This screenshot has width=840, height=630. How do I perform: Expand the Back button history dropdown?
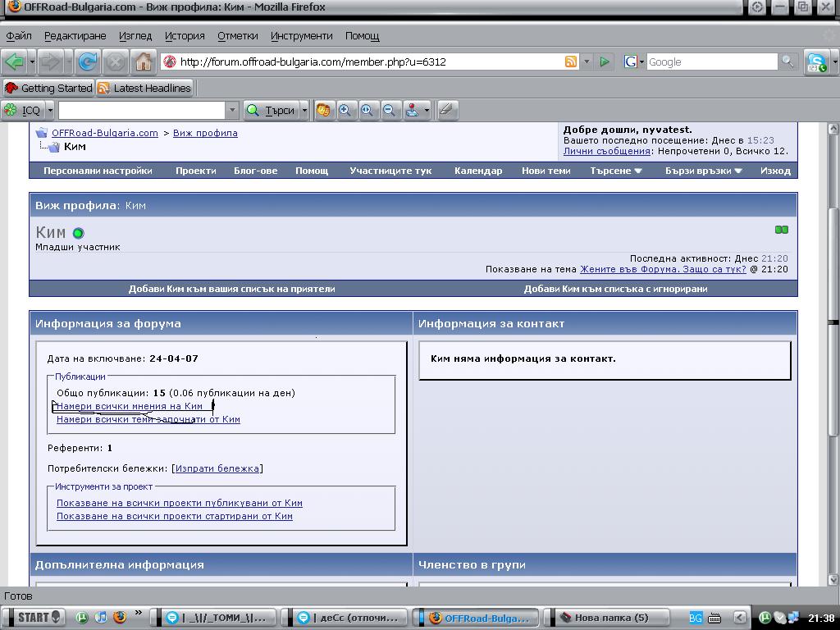tap(32, 62)
